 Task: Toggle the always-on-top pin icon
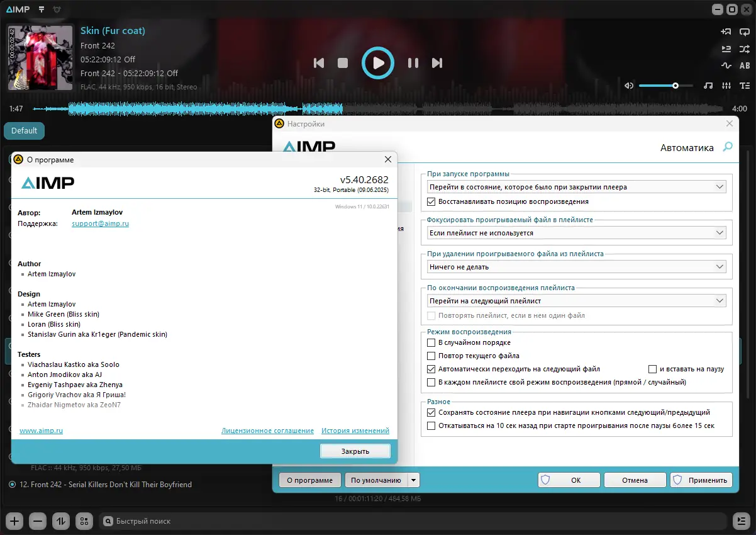click(x=42, y=9)
